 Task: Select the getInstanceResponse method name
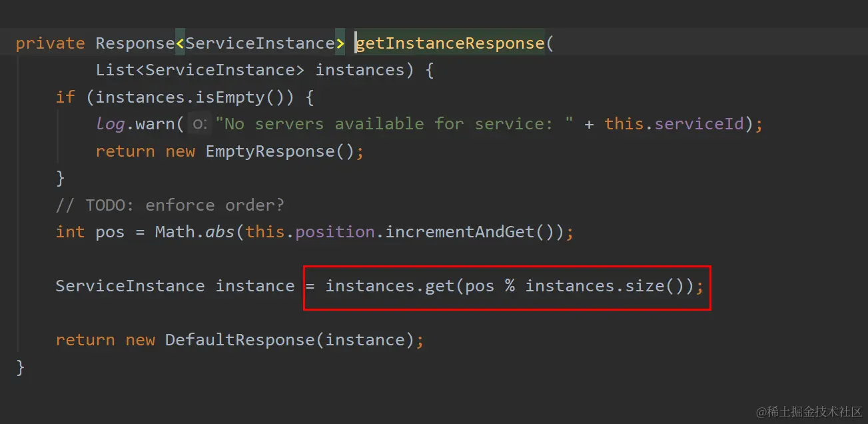(x=450, y=43)
